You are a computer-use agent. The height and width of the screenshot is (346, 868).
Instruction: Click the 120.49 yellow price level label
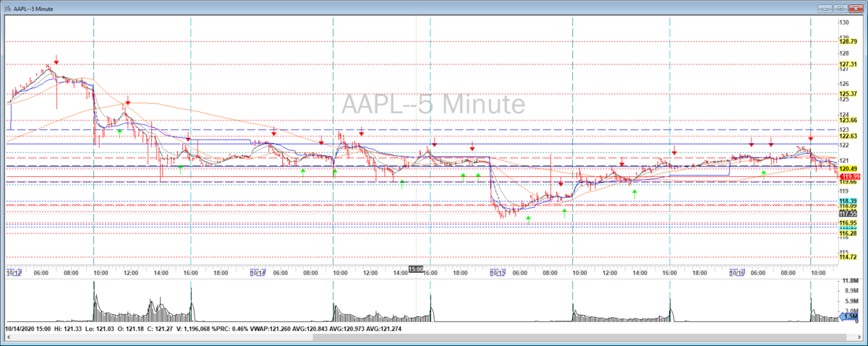(848, 168)
